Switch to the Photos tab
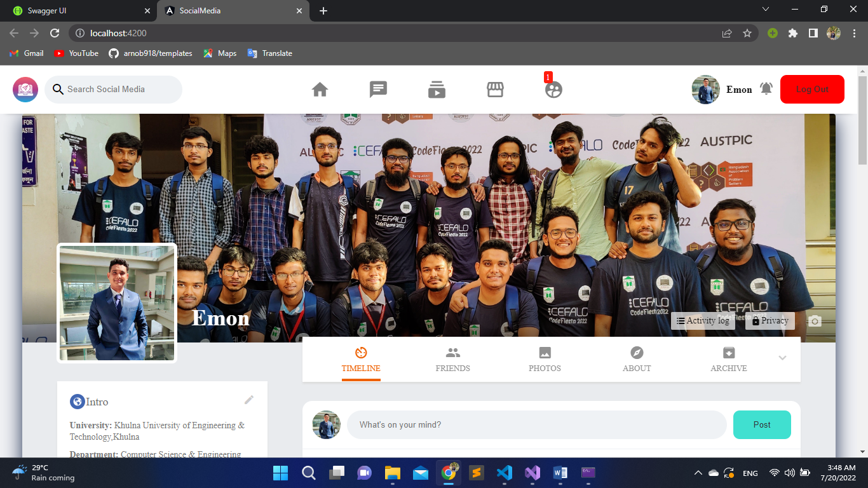 (545, 360)
